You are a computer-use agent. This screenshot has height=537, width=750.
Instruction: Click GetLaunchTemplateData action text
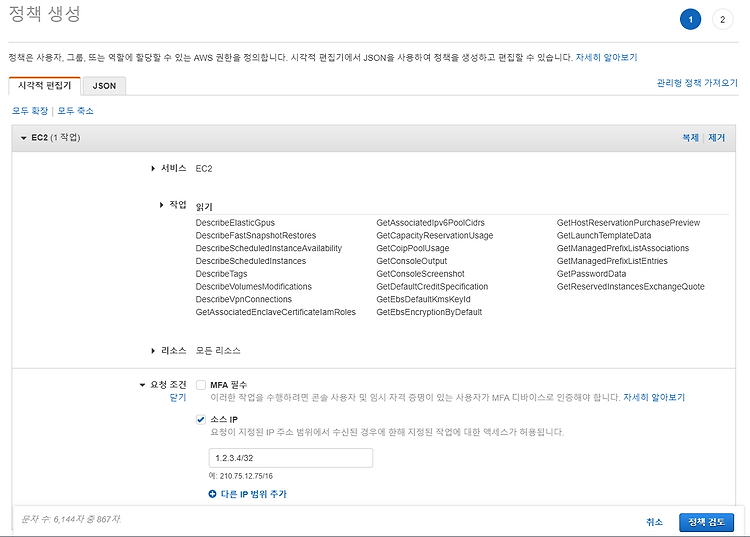point(604,236)
